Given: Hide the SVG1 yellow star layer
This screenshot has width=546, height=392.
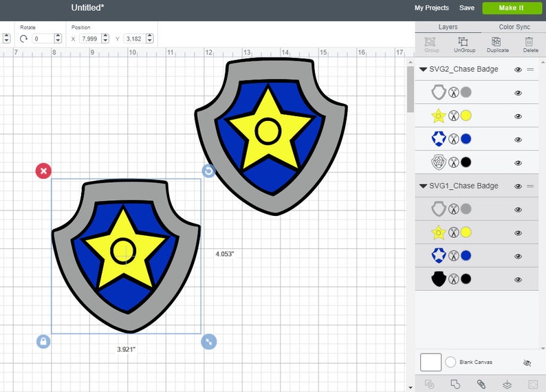Looking at the screenshot, I should click(518, 233).
